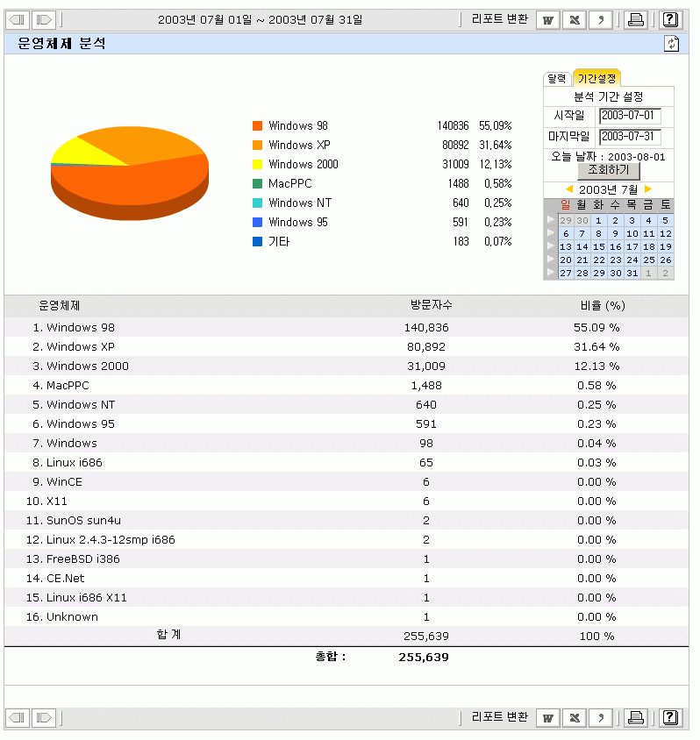Refresh the 운영체제 분석 panel
The image size is (700, 740).
click(671, 44)
